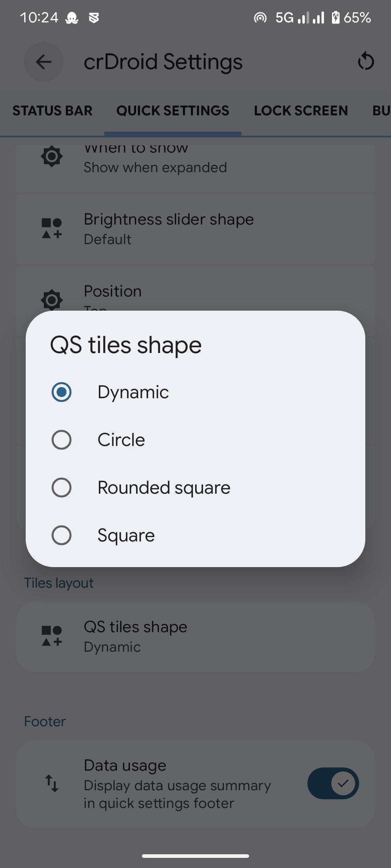
Task: Tap the QUICK SETTINGS tab
Action: coord(173,111)
